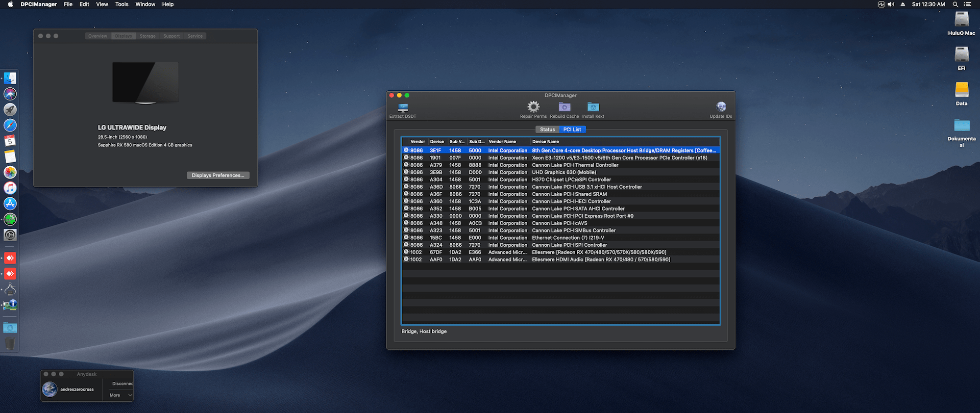The height and width of the screenshot is (413, 980).
Task: Open Safari from the Dock
Action: point(10,125)
